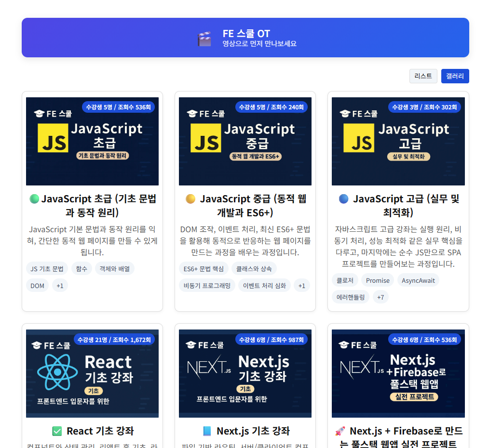Open the Next.js + Firebase 풀스택 thumbnail
The width and height of the screenshot is (489, 448).
[x=398, y=373]
